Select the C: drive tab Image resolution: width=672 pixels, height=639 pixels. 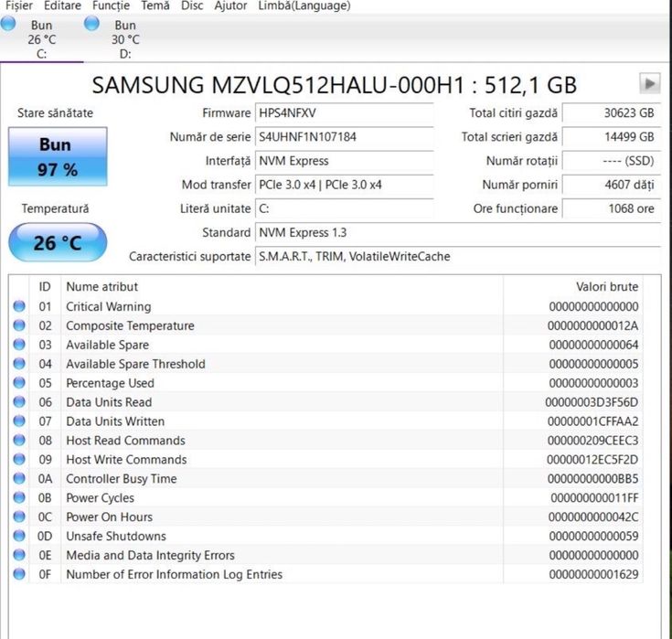(x=41, y=39)
